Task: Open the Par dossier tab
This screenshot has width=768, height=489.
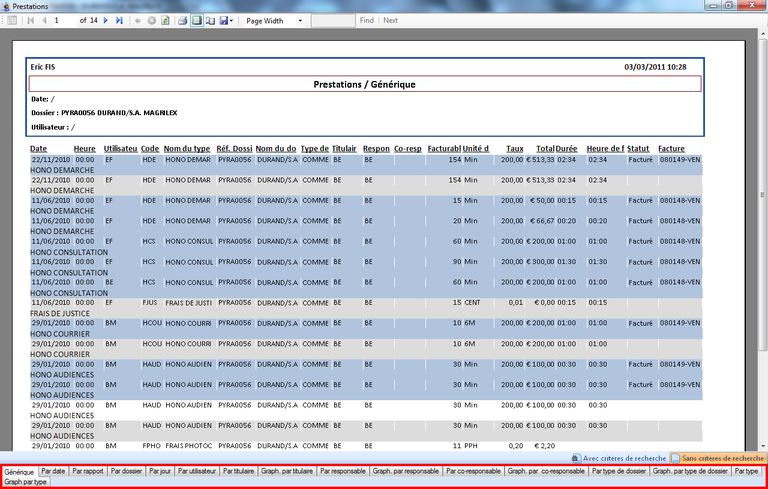Action: 127,470
